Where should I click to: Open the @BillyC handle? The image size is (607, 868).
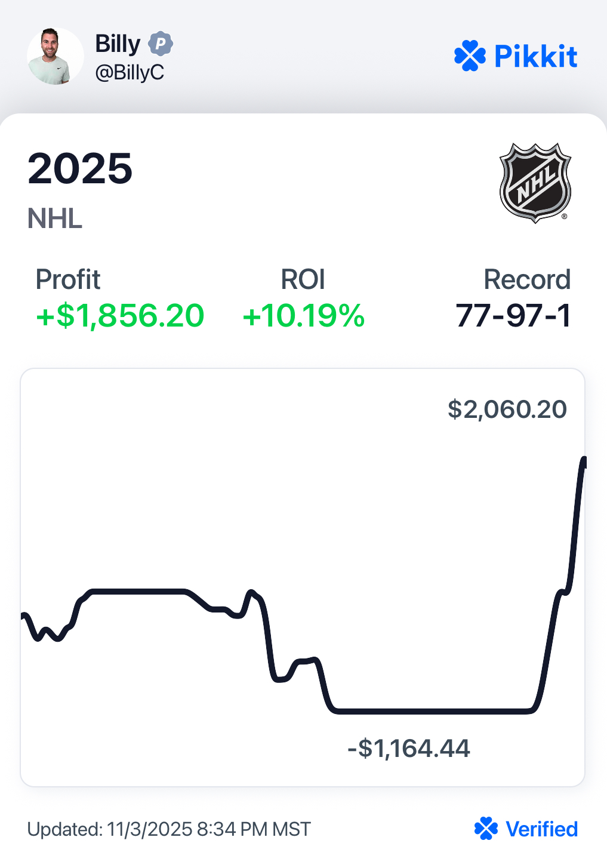[x=130, y=72]
